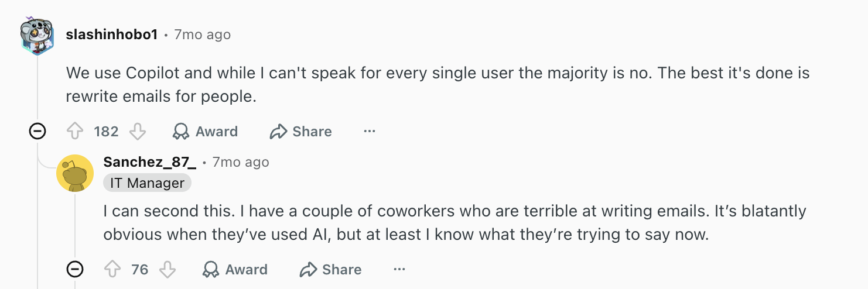Downvote Sanchez_87_'s reply

point(168,270)
